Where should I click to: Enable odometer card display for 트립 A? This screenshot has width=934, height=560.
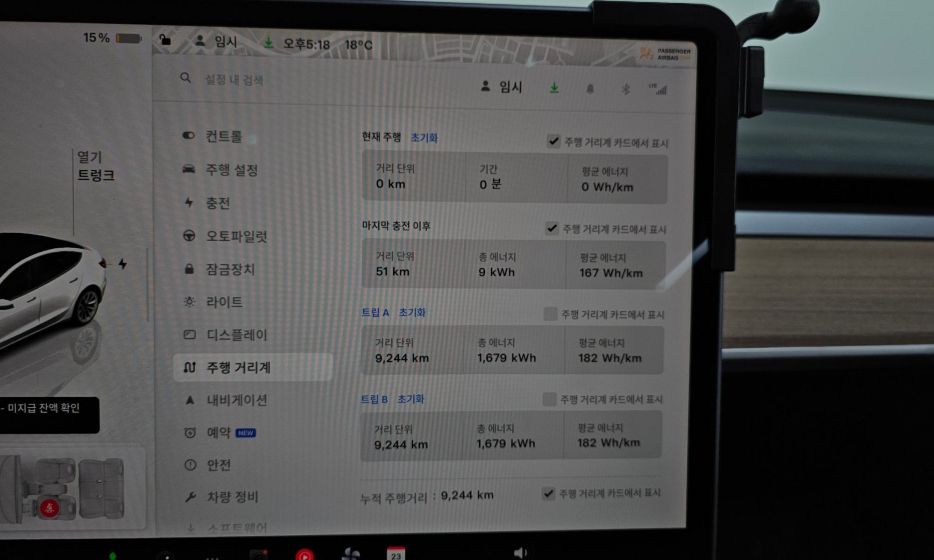coord(550,314)
